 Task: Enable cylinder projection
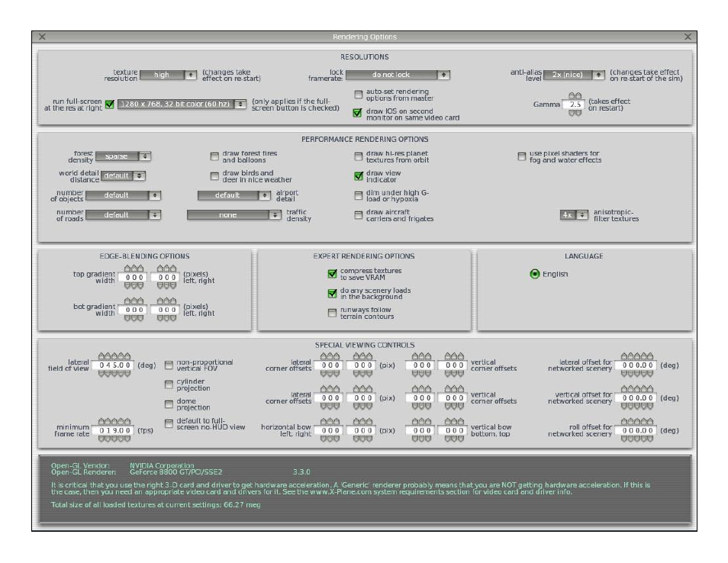169,384
